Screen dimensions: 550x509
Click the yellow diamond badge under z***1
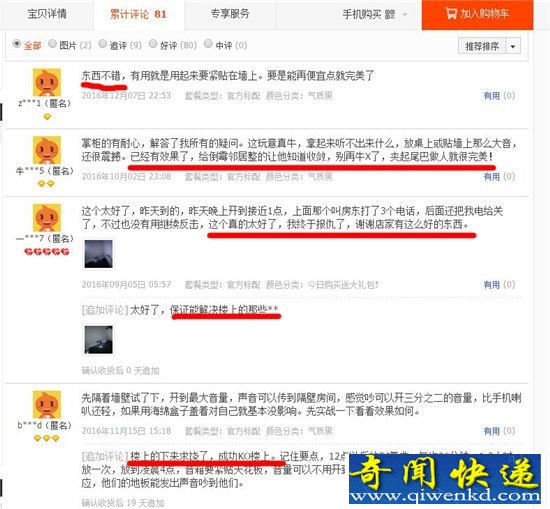47,117
